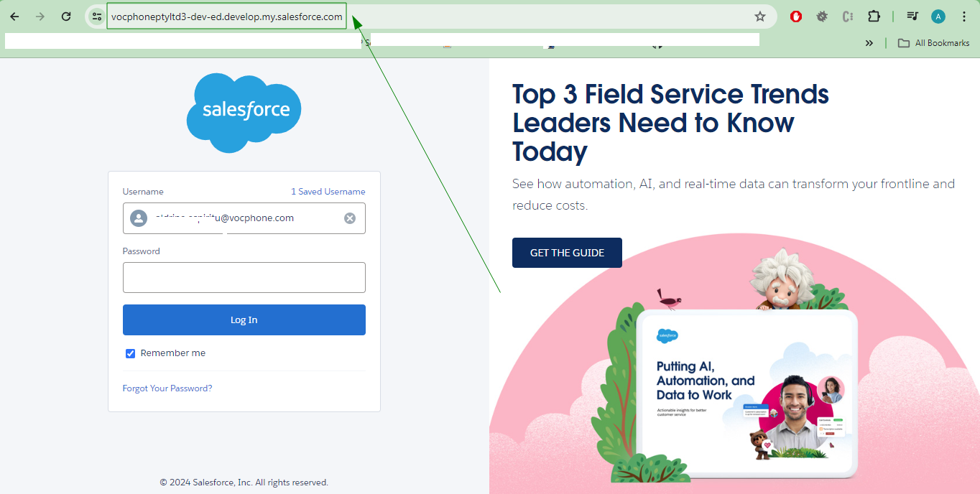Open the Chrome profile avatar
980x494 pixels.
[x=938, y=16]
